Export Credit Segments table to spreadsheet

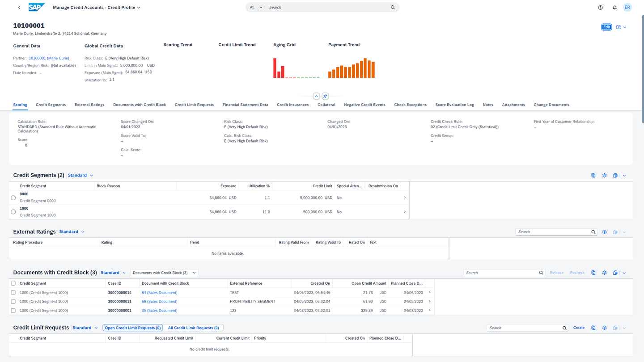[615, 176]
